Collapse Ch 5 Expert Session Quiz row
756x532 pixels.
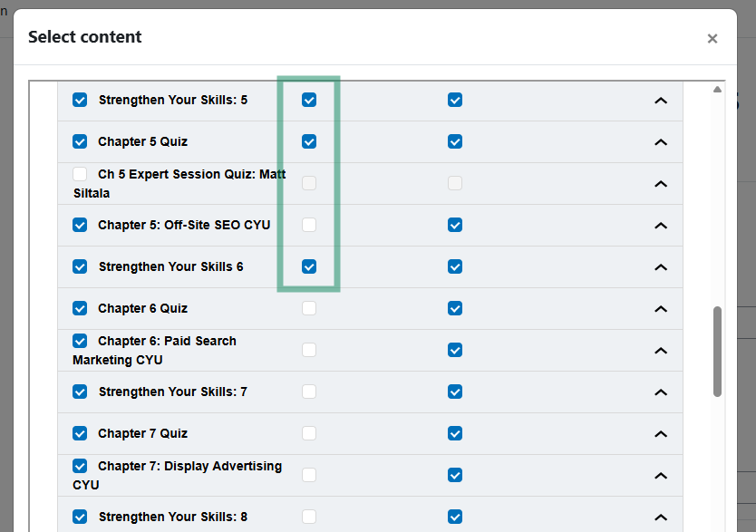tap(661, 184)
